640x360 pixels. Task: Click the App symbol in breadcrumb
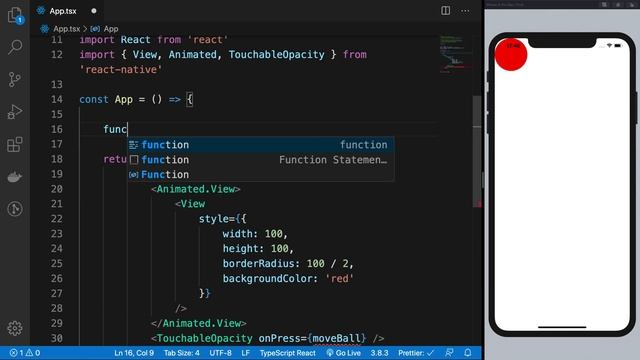[111, 29]
